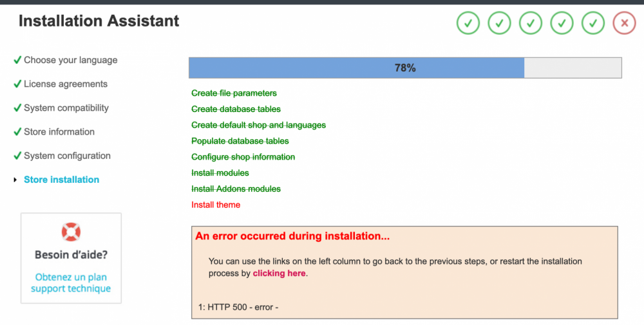This screenshot has height=325, width=644.
Task: Click the Install modules task
Action: coord(220,173)
